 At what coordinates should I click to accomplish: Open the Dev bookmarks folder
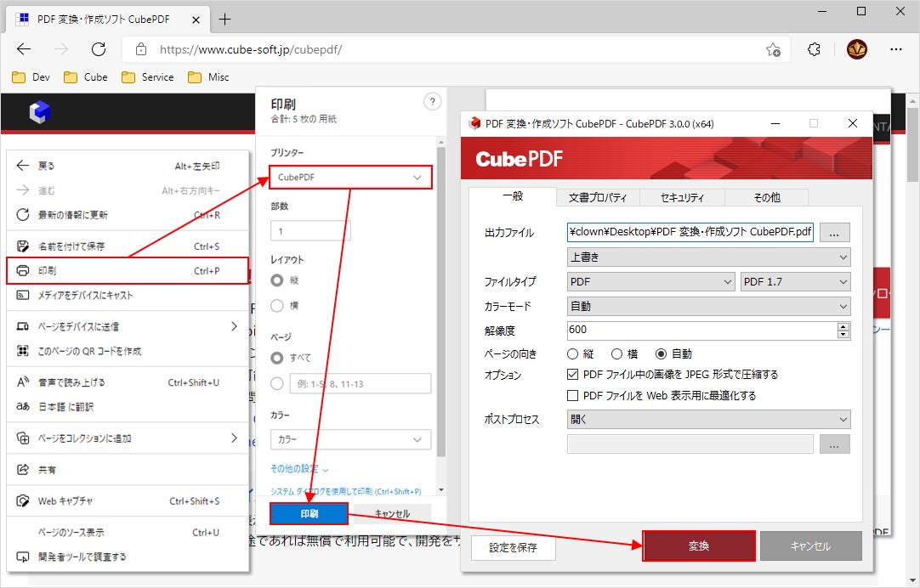tap(31, 76)
